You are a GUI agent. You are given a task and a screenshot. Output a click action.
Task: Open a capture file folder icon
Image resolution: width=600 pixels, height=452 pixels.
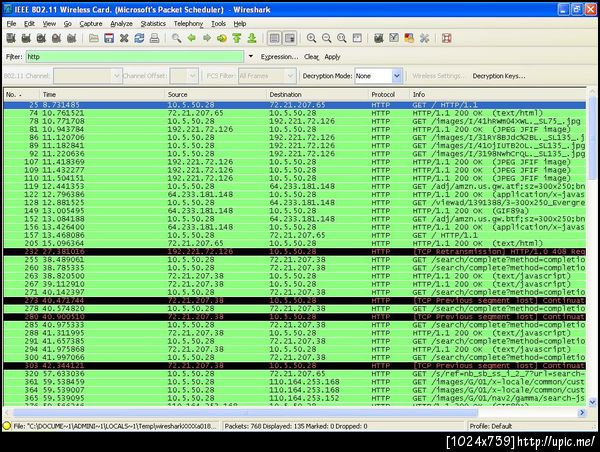coord(94,38)
